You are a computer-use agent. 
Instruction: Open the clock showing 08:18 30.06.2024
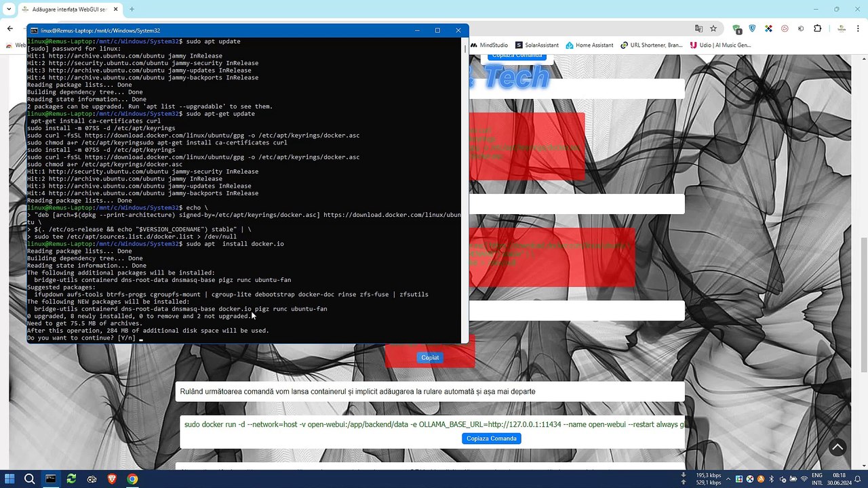tap(838, 479)
